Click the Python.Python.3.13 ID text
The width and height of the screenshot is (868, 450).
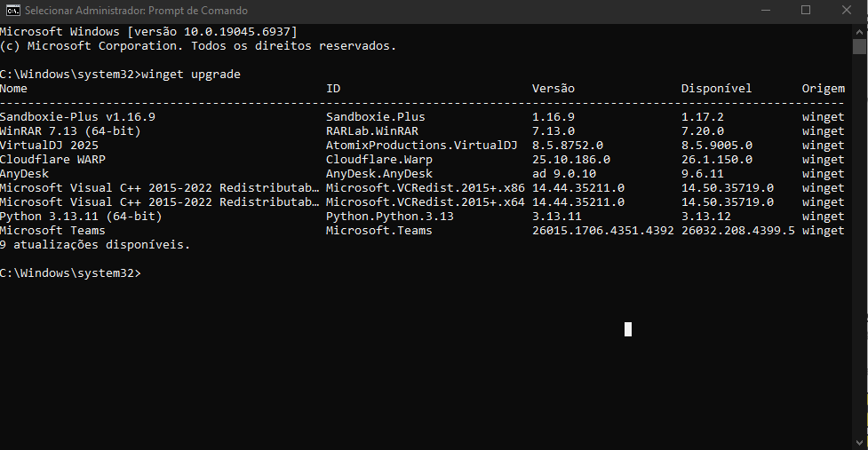coord(390,217)
